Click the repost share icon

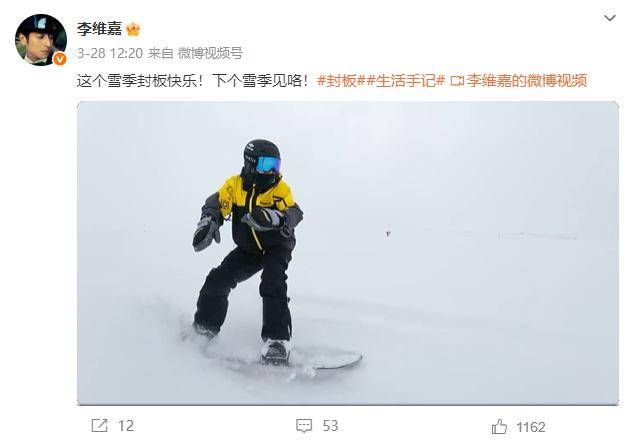click(99, 425)
